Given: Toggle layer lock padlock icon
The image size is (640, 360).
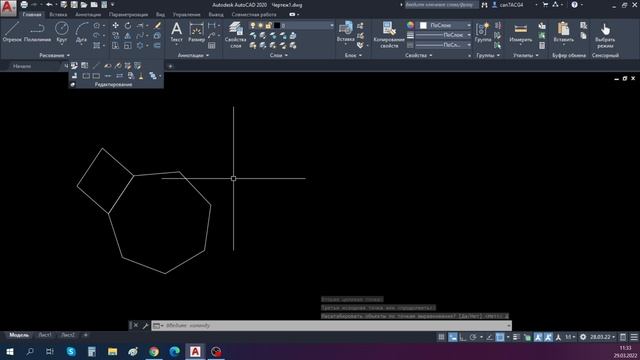Looking at the screenshot, I should point(269,25).
